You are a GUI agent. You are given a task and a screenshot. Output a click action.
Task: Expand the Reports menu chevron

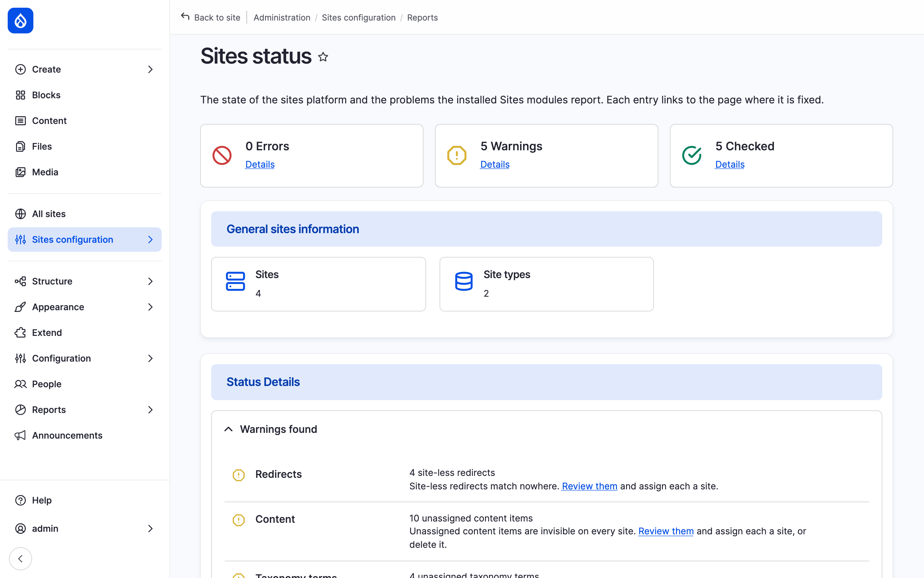(x=150, y=410)
